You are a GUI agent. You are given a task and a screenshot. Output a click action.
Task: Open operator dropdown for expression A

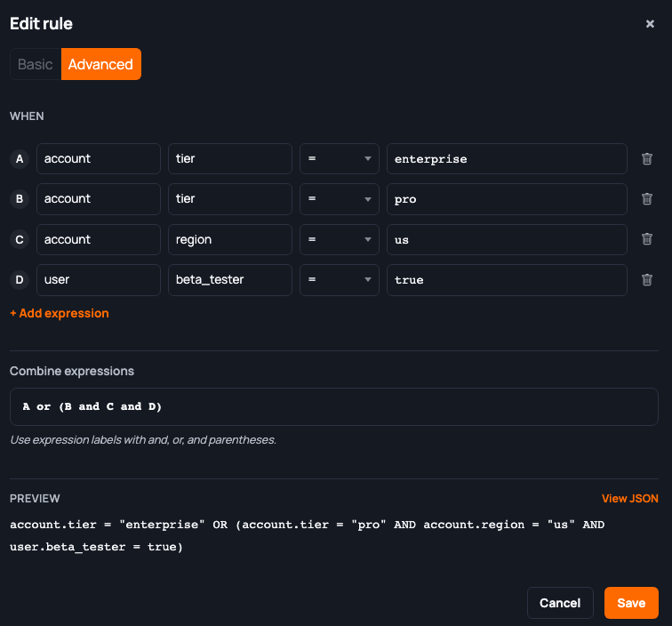point(339,158)
